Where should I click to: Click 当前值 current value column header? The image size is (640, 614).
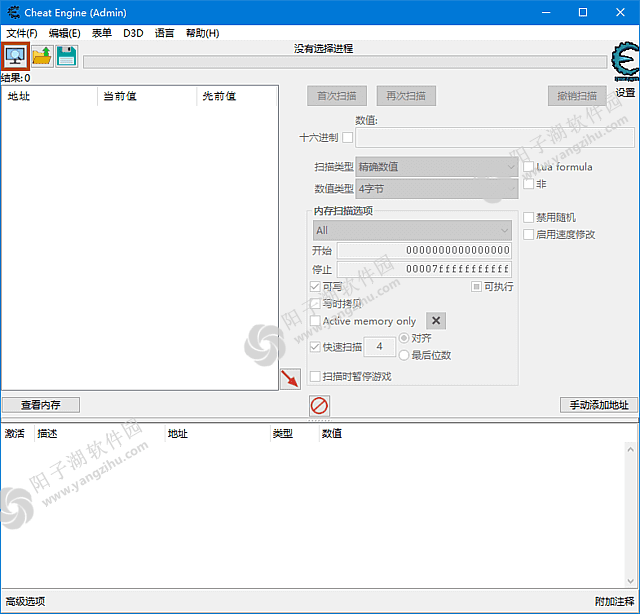147,96
